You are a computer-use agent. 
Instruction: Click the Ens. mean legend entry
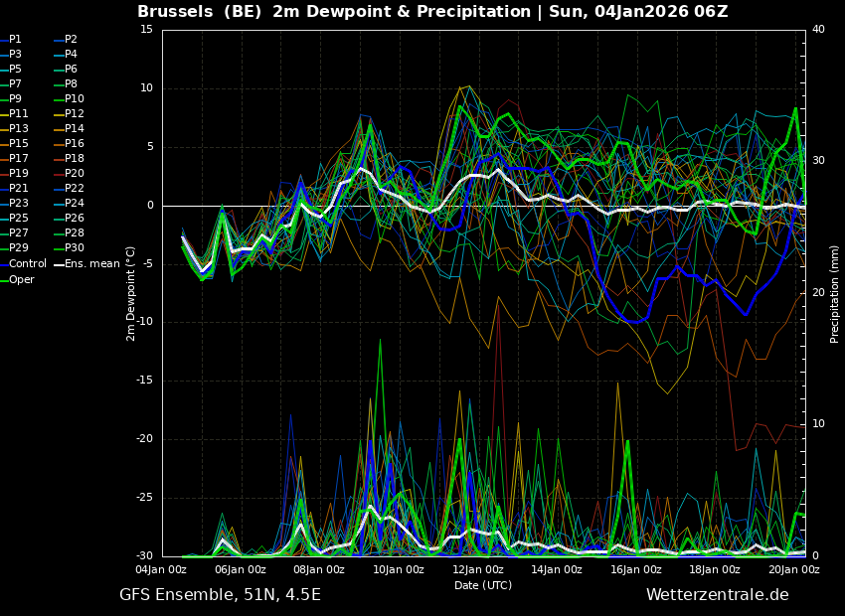click(87, 264)
